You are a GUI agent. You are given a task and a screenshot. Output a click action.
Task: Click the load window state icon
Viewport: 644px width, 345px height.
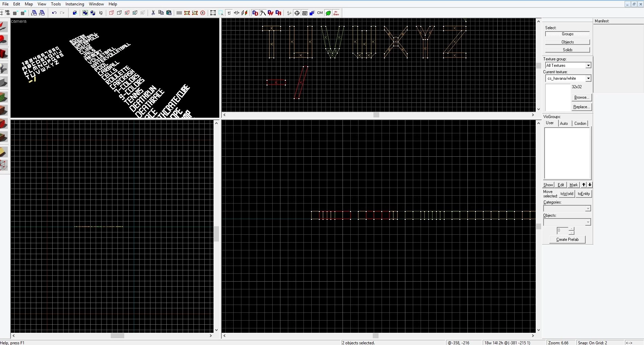(34, 13)
